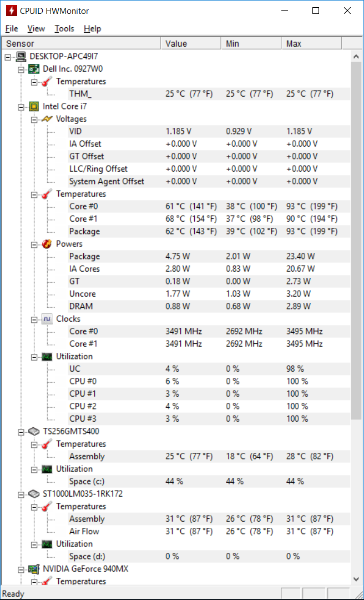This screenshot has height=600, width=364.
Task: Click the Intel Core i7 processor chip icon
Action: (34, 106)
